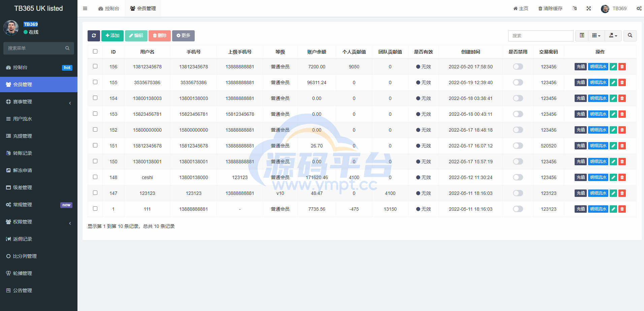
Task: Click the refresh table icon button
Action: click(94, 36)
